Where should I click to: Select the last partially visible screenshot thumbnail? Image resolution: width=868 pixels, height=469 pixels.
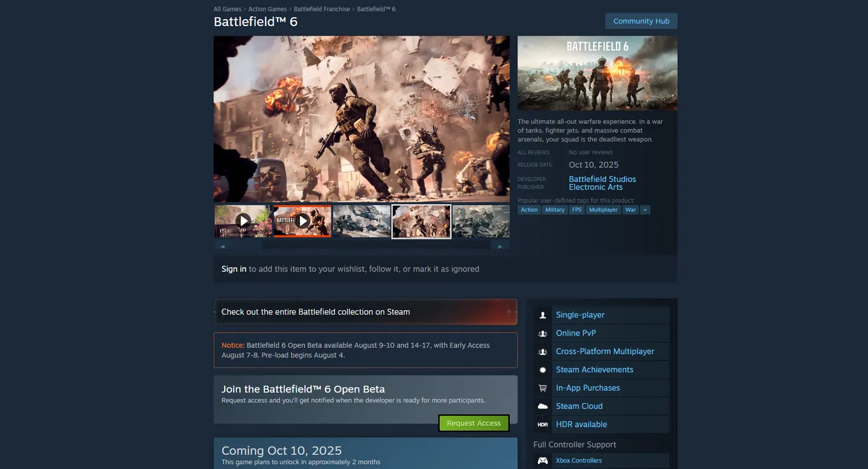click(x=481, y=221)
